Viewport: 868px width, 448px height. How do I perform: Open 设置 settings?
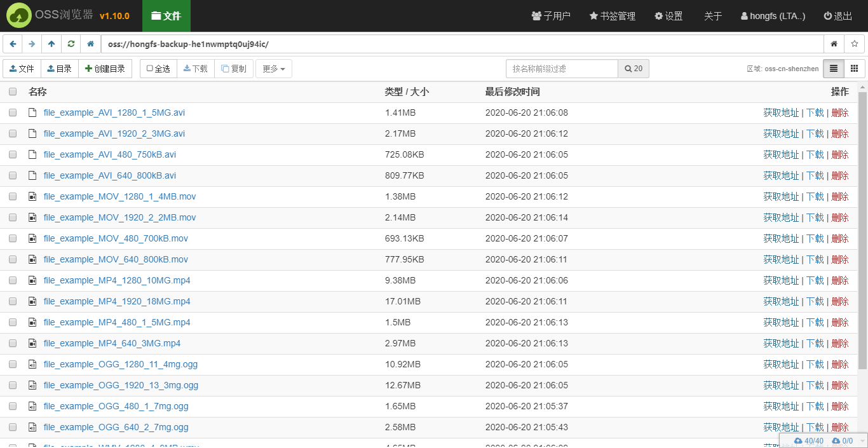669,16
